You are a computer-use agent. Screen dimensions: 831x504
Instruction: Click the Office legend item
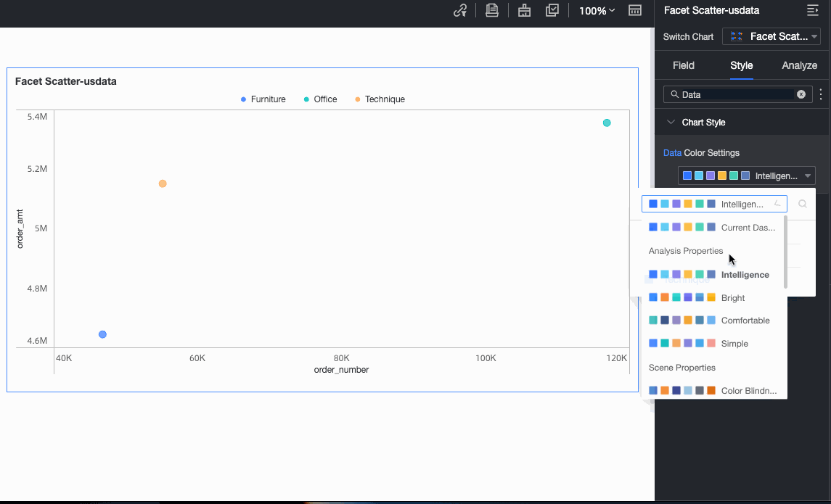321,99
